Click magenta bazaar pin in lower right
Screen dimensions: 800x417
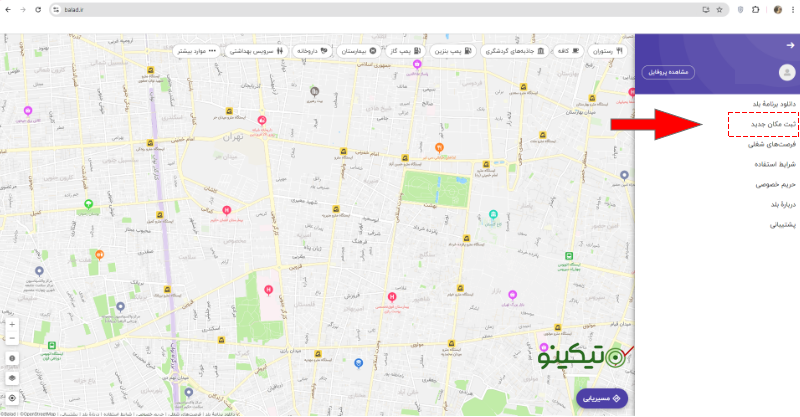click(513, 295)
